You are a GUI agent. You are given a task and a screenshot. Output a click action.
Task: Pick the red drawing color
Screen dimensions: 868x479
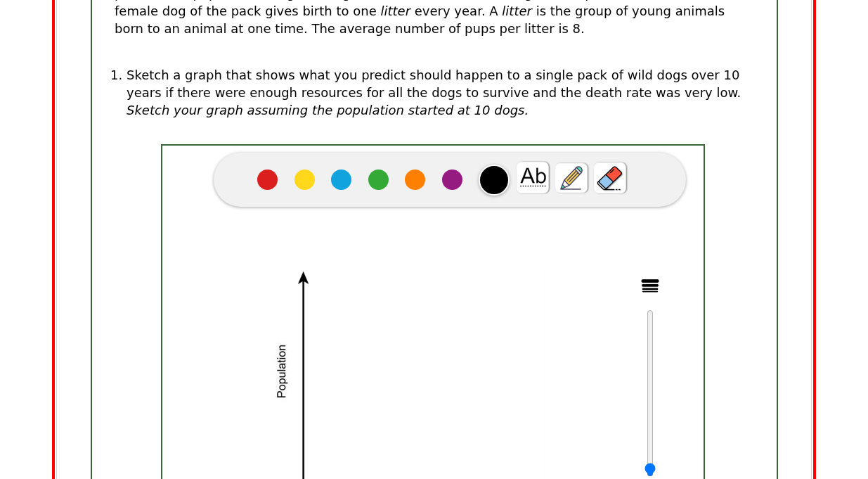267,179
